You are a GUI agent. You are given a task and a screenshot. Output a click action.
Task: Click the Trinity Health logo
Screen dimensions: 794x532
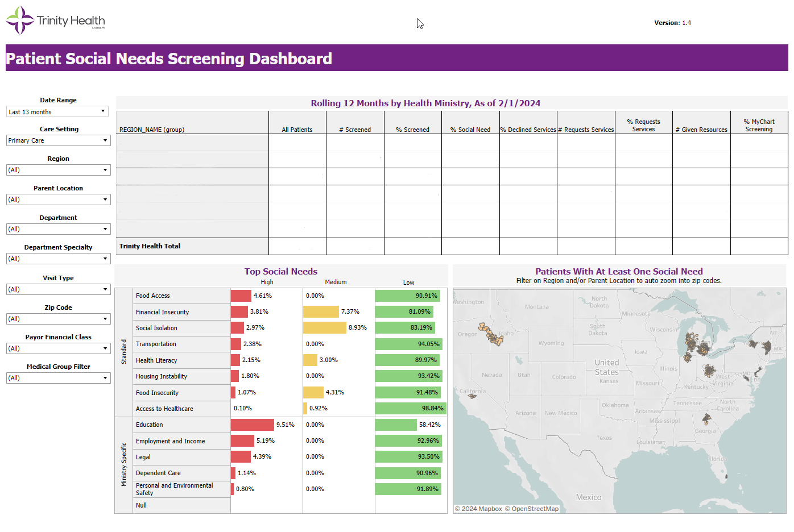(x=55, y=20)
